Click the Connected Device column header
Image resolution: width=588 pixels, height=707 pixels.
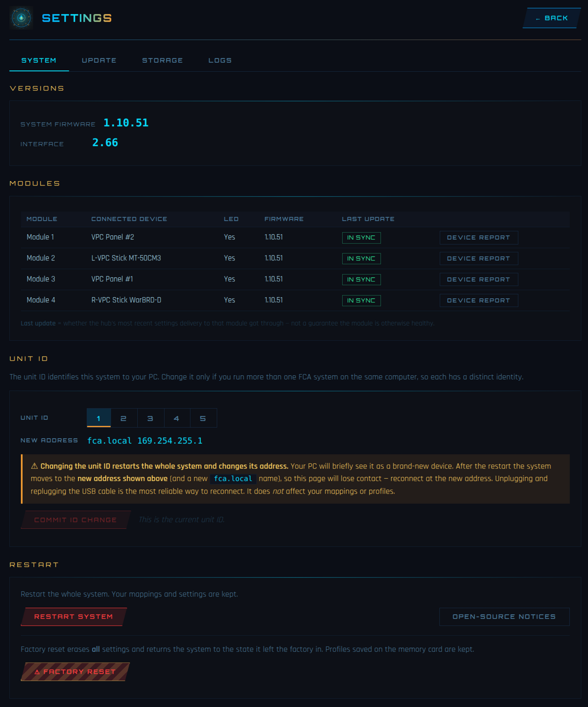[x=129, y=219]
